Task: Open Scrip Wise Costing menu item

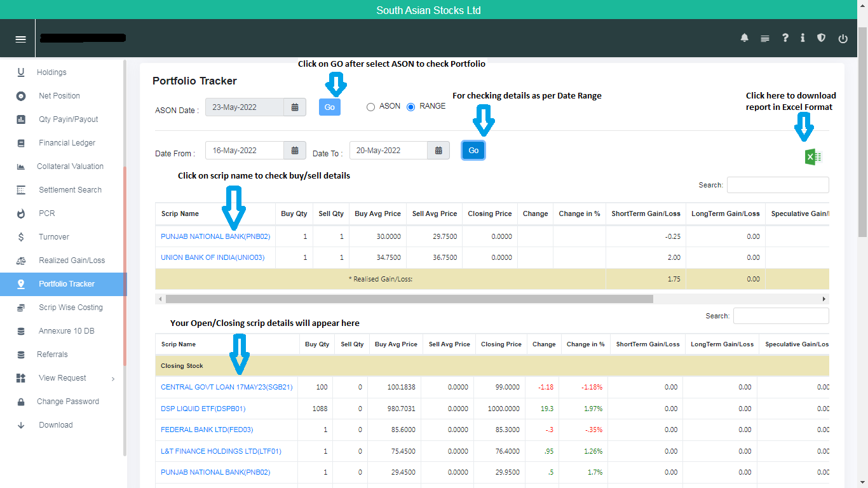Action: pos(71,308)
